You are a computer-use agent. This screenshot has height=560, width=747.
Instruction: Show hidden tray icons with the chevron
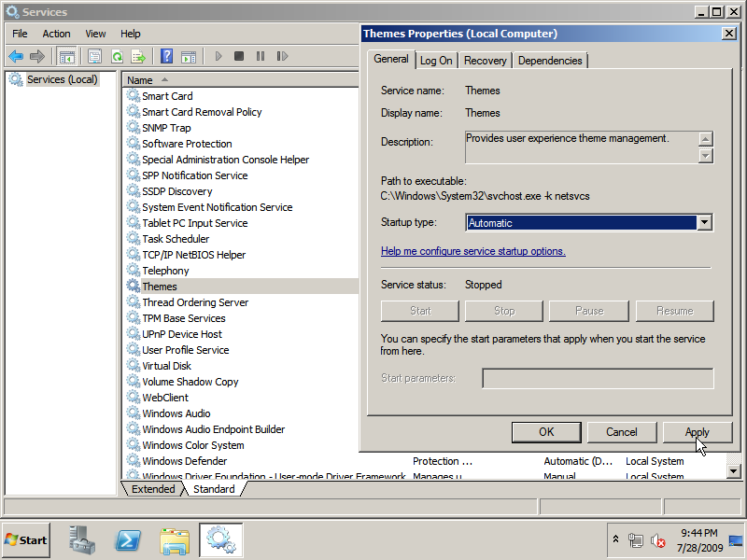point(615,539)
